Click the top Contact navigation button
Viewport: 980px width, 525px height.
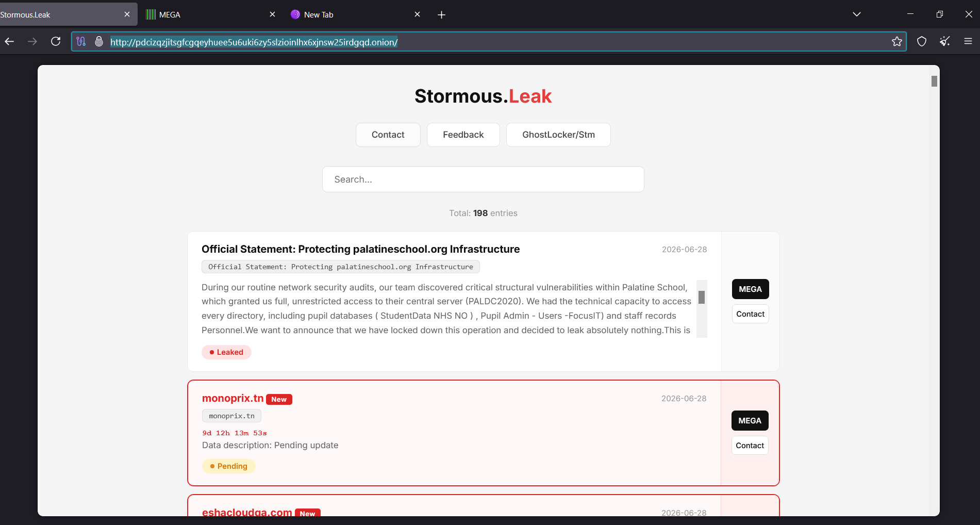pyautogui.click(x=388, y=135)
